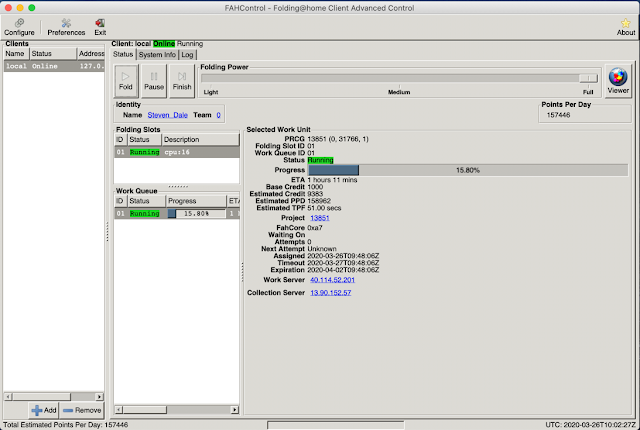Click the Selected Work Unit progress bar
The image size is (640, 430).
coord(468,170)
